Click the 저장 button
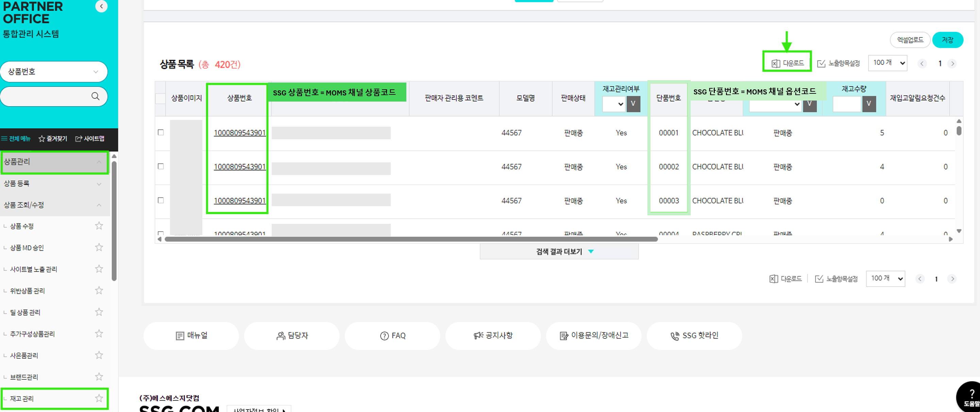 (948, 40)
